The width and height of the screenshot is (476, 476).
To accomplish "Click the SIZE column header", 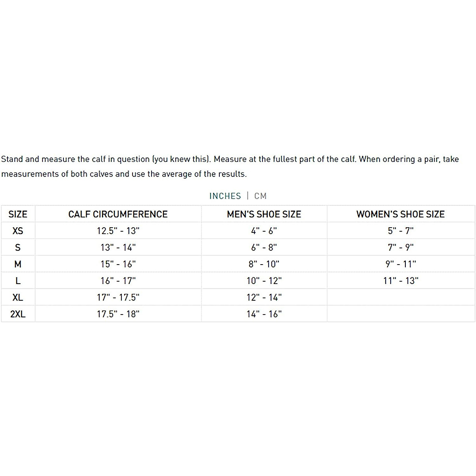I will (x=18, y=214).
